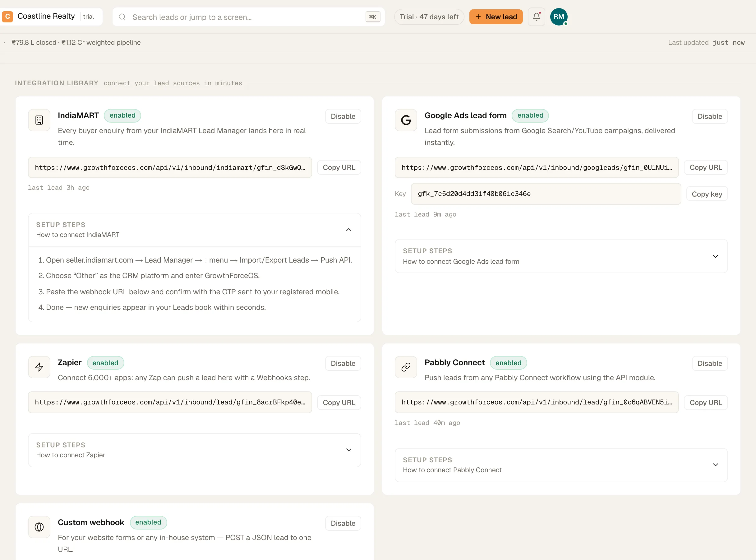756x560 pixels.
Task: Copy the IndiaMART webhook URL
Action: (x=339, y=167)
